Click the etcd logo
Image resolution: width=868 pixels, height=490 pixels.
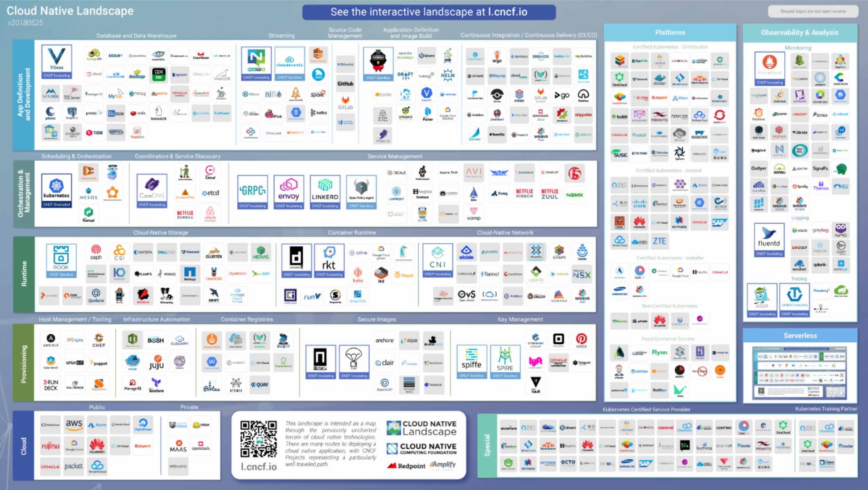pos(210,193)
